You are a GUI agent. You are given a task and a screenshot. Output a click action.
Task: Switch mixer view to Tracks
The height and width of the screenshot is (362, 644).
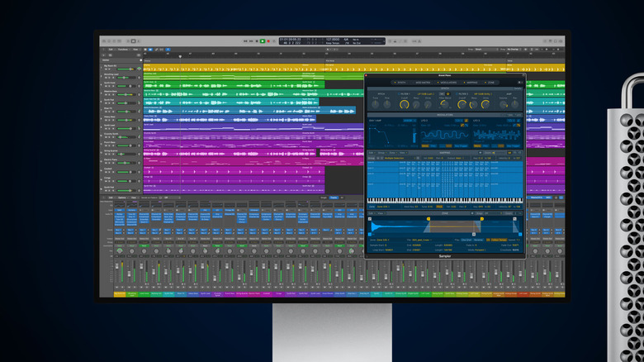click(x=334, y=198)
